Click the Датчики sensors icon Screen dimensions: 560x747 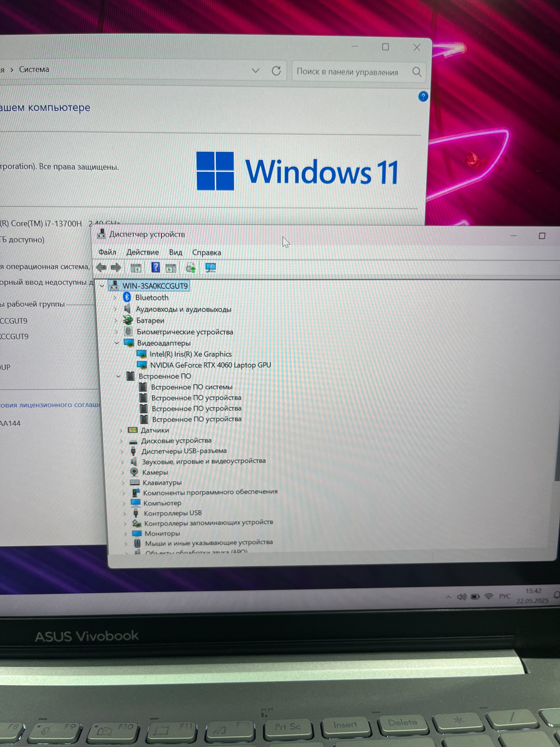pyautogui.click(x=133, y=430)
